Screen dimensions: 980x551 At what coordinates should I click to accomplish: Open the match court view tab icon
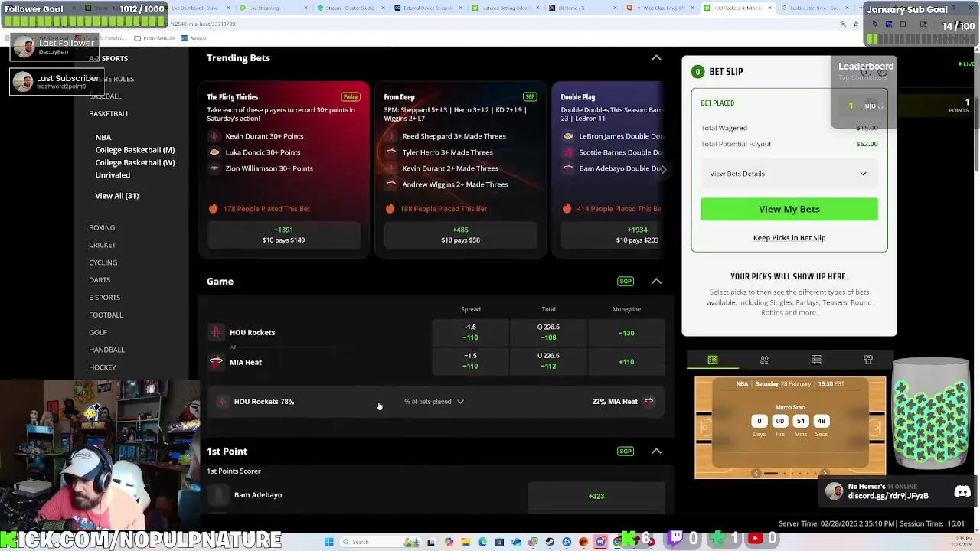(x=713, y=360)
